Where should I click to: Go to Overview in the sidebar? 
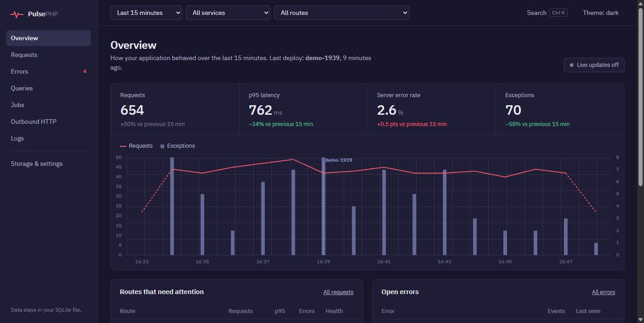tap(48, 38)
